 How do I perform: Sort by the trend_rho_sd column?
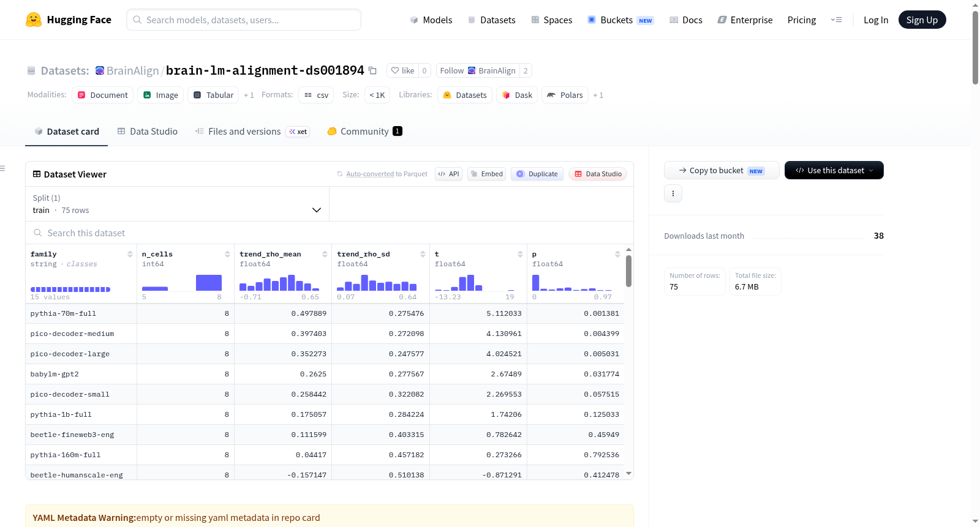tap(423, 254)
